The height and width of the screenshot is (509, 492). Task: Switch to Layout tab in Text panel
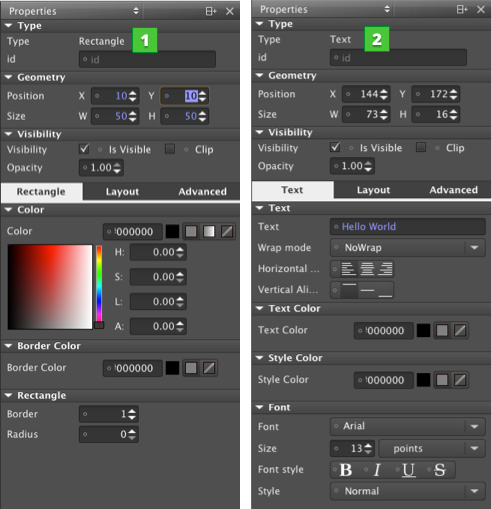tap(373, 190)
